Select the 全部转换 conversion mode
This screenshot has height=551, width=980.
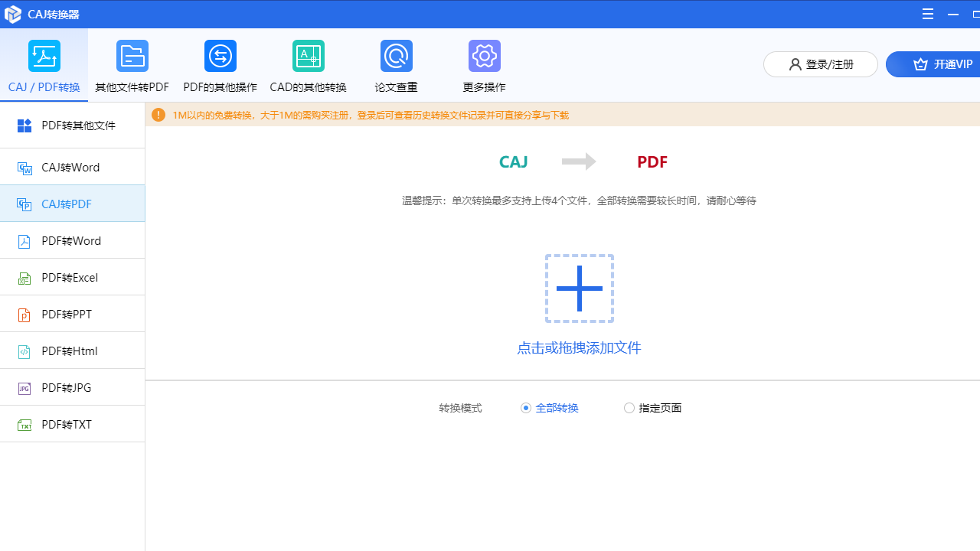(526, 408)
